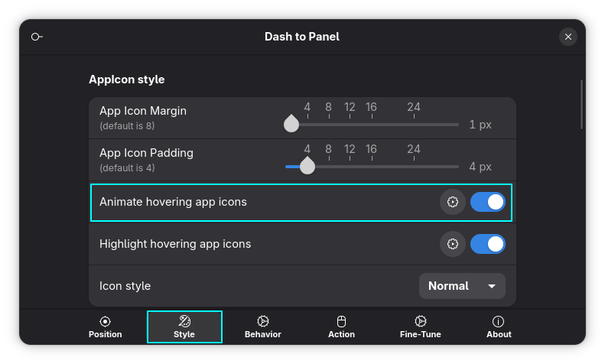
Task: Switch to the Fine-Tune tab label
Action: point(420,334)
